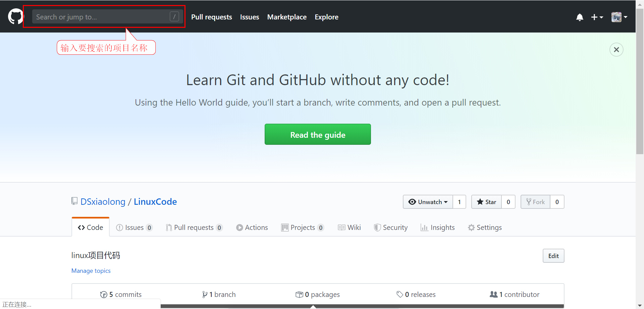Screen dimensions: 644x309
Task: Click the GitHub Octocat logo
Action: pos(15,16)
